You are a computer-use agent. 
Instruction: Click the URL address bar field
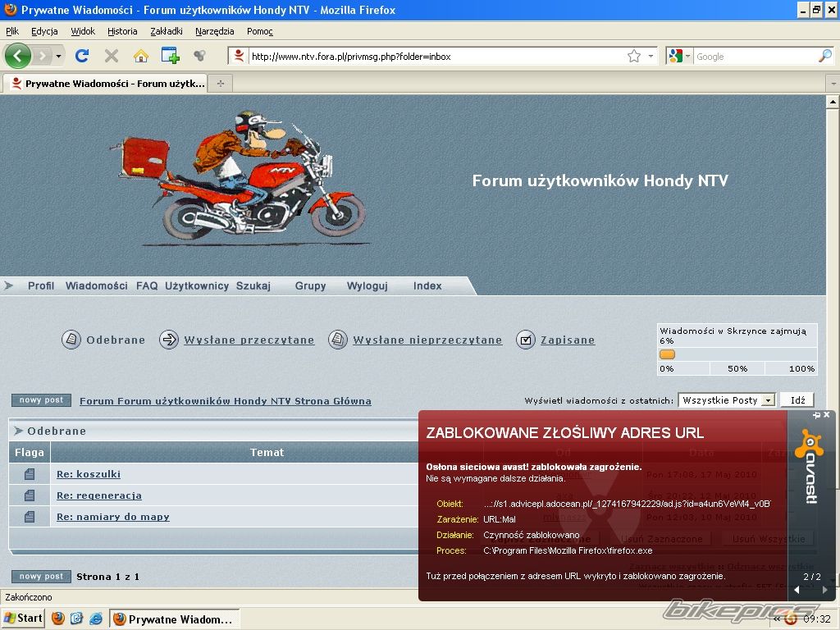pyautogui.click(x=436, y=57)
